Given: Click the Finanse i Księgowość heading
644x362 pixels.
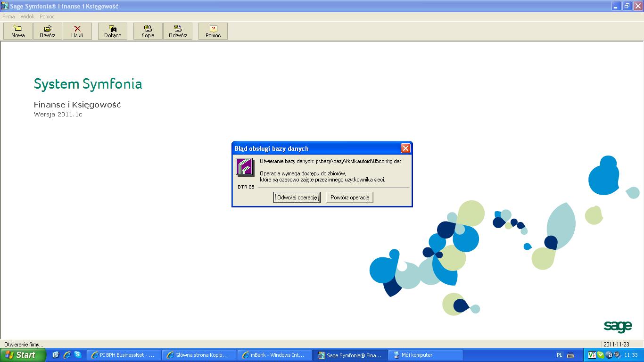Looking at the screenshot, I should 77,105.
